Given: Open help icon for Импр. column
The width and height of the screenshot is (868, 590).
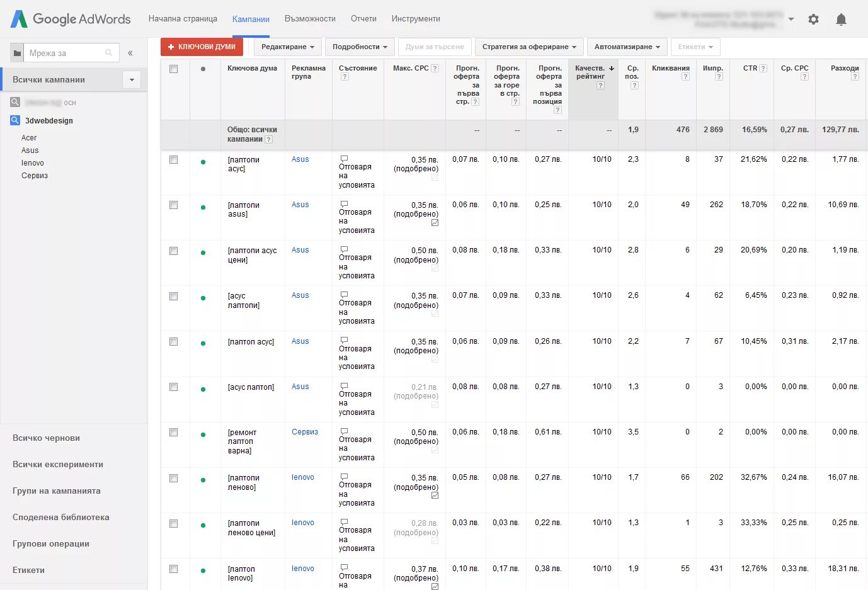Looking at the screenshot, I should click(719, 77).
